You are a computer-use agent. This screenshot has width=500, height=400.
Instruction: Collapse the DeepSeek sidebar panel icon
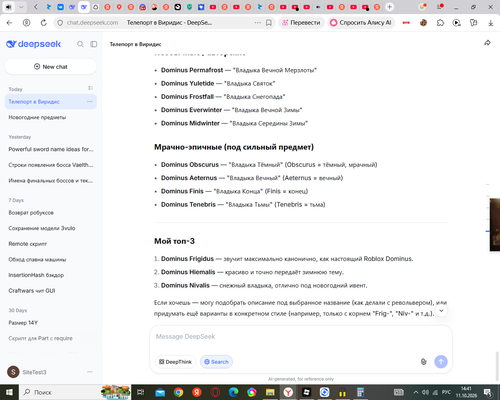pyautogui.click(x=94, y=44)
